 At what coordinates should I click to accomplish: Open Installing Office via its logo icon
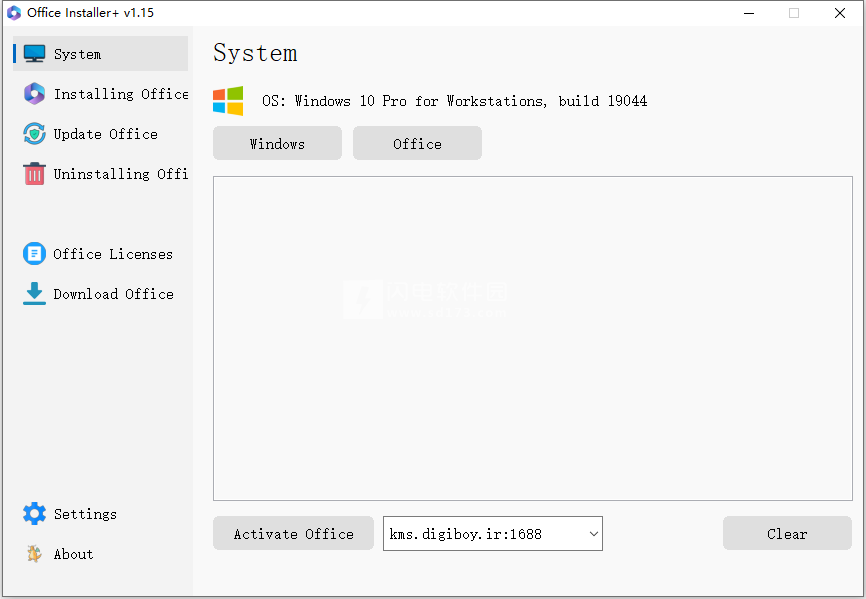tap(34, 94)
